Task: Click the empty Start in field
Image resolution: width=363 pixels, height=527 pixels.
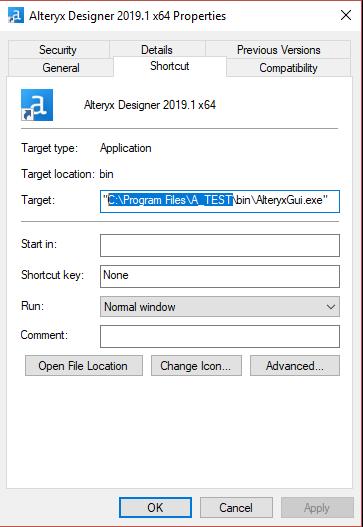Action: click(220, 245)
